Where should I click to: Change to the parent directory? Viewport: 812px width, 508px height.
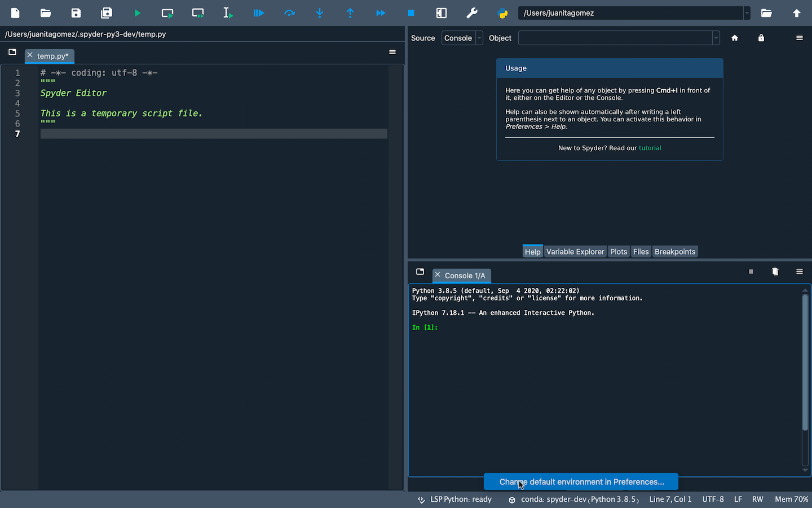(797, 13)
